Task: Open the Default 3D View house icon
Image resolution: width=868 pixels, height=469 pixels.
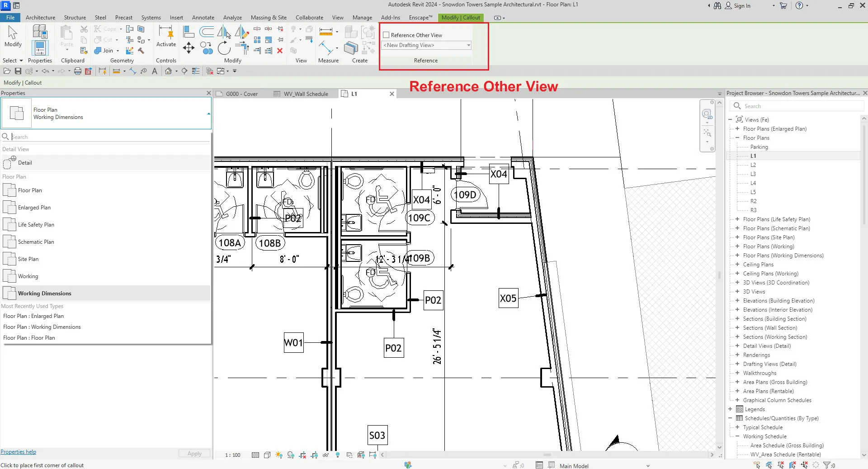Action: (x=169, y=71)
